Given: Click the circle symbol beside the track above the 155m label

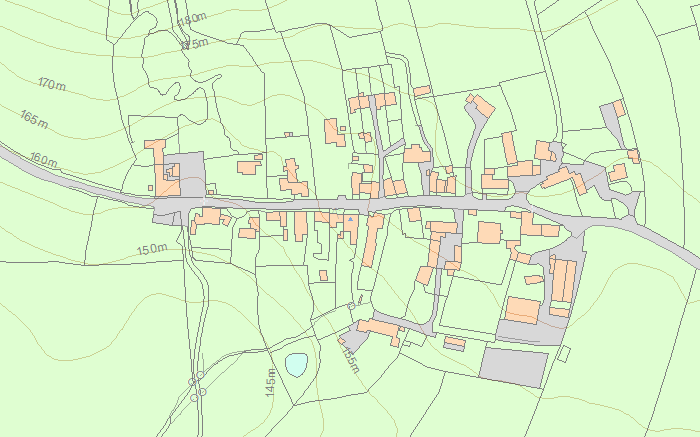Looking at the screenshot, I should pyautogui.click(x=351, y=306).
